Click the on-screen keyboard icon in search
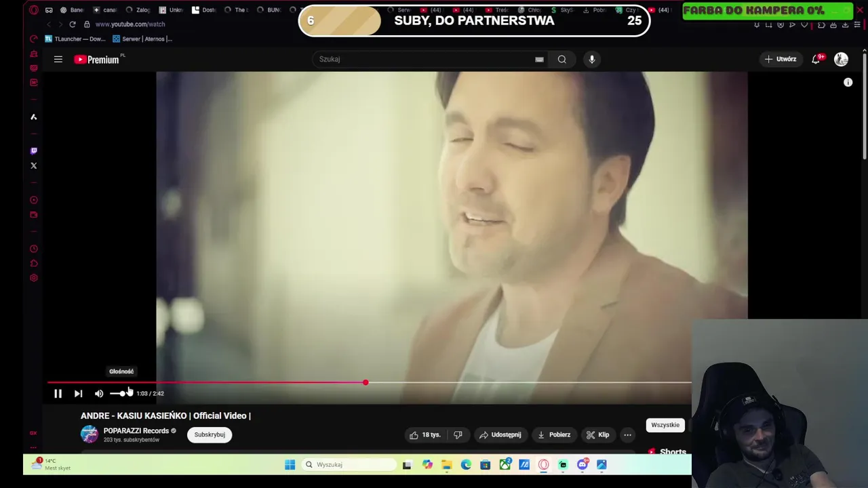 point(539,60)
